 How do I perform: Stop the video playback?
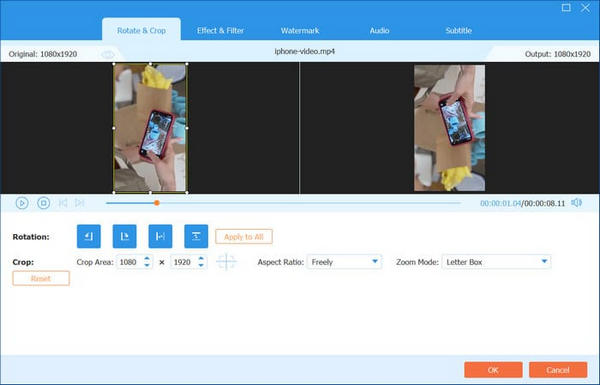[43, 203]
